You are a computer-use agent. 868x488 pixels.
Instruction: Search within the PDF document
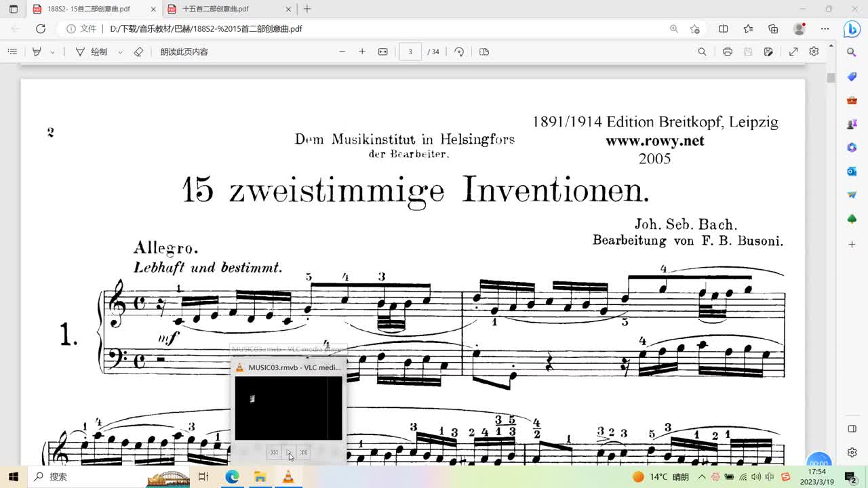click(702, 52)
